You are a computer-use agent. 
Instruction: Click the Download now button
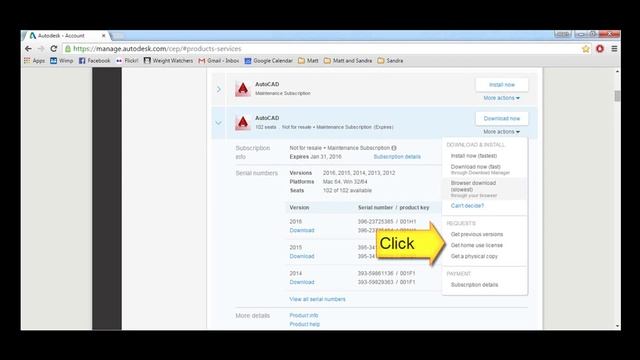[502, 118]
